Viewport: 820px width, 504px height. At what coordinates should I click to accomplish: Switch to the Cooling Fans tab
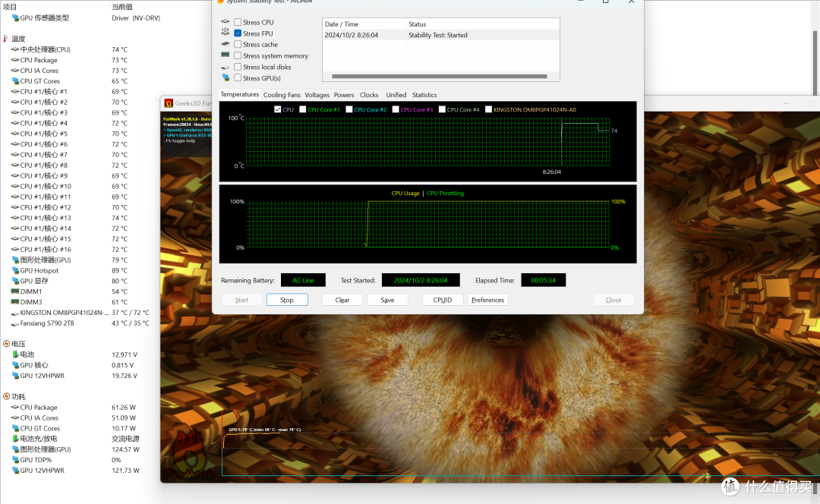pyautogui.click(x=281, y=95)
